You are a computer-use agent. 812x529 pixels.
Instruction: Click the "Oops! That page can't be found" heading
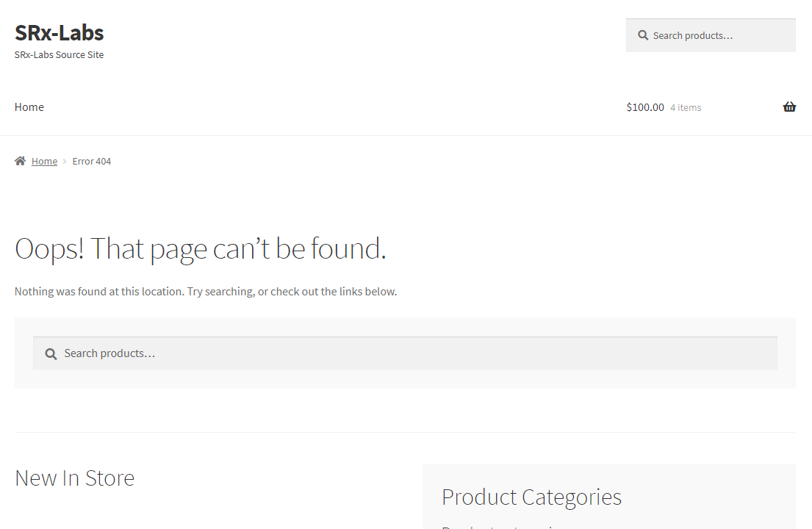[x=200, y=249]
